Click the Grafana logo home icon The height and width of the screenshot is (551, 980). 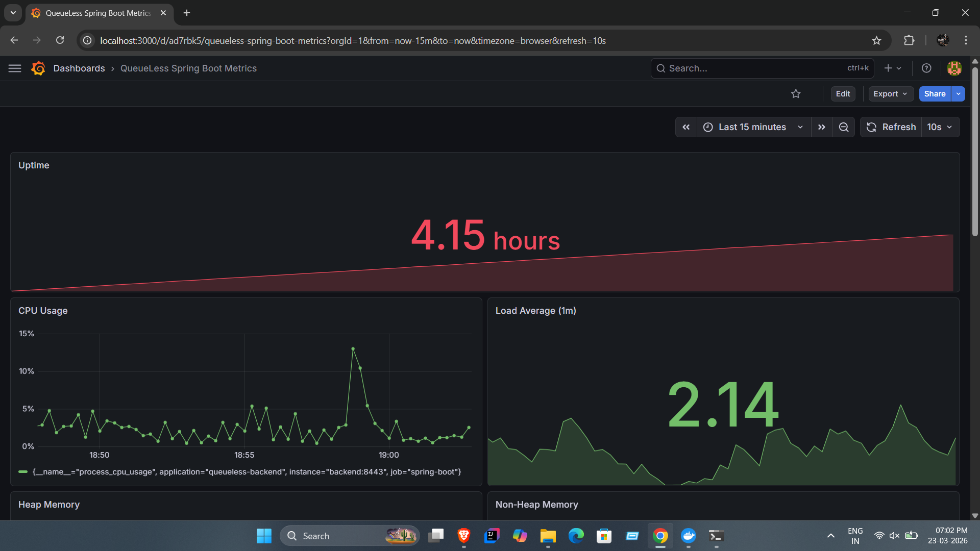tap(38, 68)
